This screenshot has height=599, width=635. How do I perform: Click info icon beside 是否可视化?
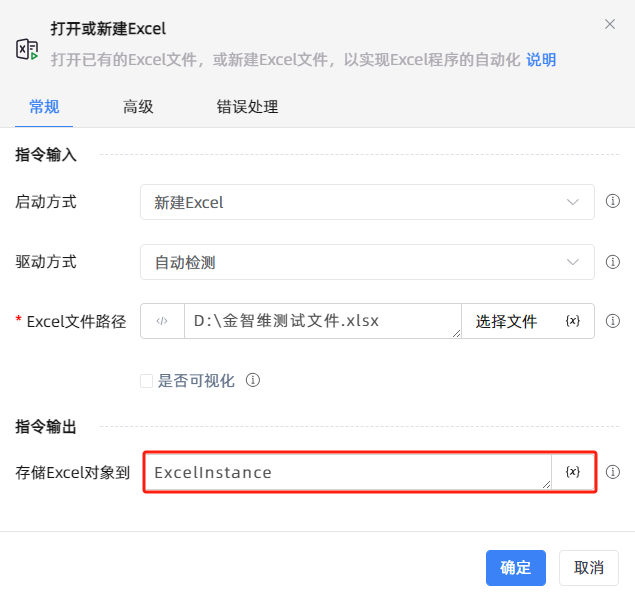pos(253,380)
